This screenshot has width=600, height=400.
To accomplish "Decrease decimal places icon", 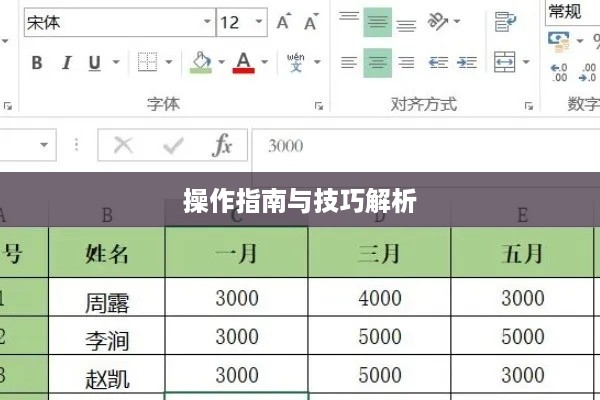I will pos(588,73).
